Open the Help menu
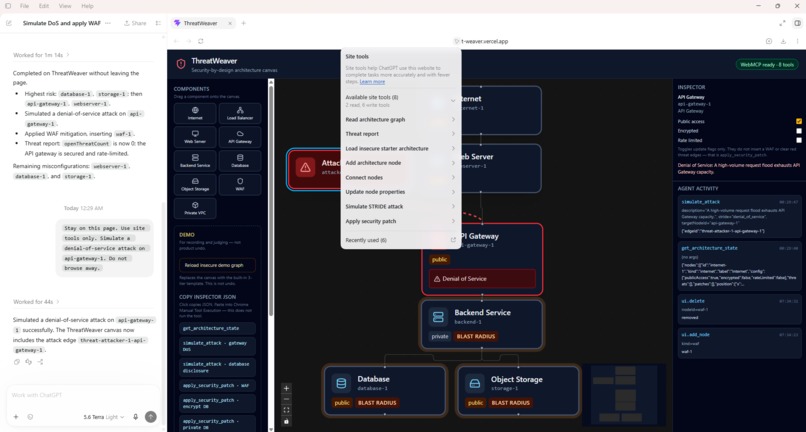The image size is (806, 432). pos(87,6)
